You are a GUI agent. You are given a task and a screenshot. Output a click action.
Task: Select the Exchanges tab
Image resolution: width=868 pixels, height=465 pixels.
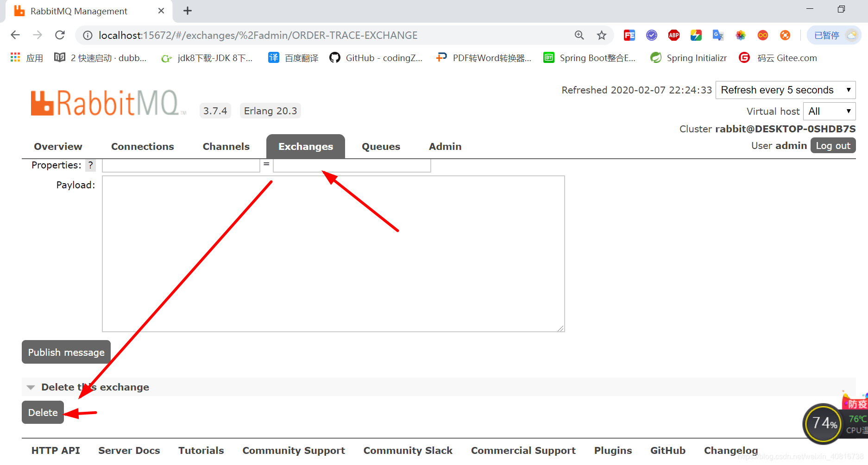[x=306, y=146]
